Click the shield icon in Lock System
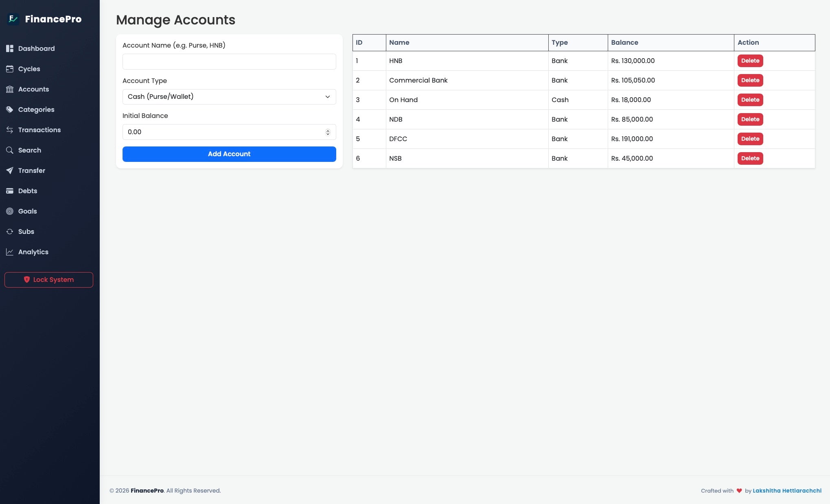The width and height of the screenshot is (830, 504). click(27, 279)
